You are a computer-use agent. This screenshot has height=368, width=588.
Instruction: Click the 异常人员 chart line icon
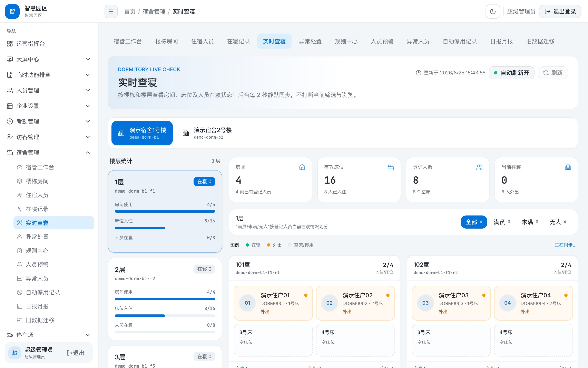point(19,278)
